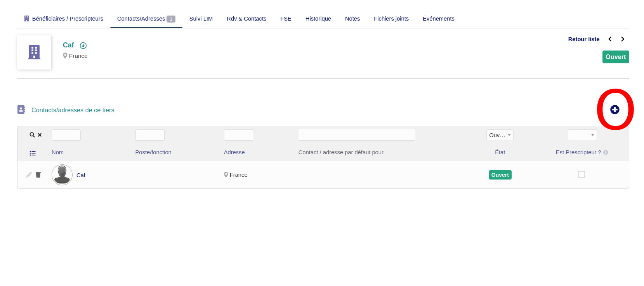The height and width of the screenshot is (286, 644).
Task: Open the Historique tab
Action: pos(318,19)
